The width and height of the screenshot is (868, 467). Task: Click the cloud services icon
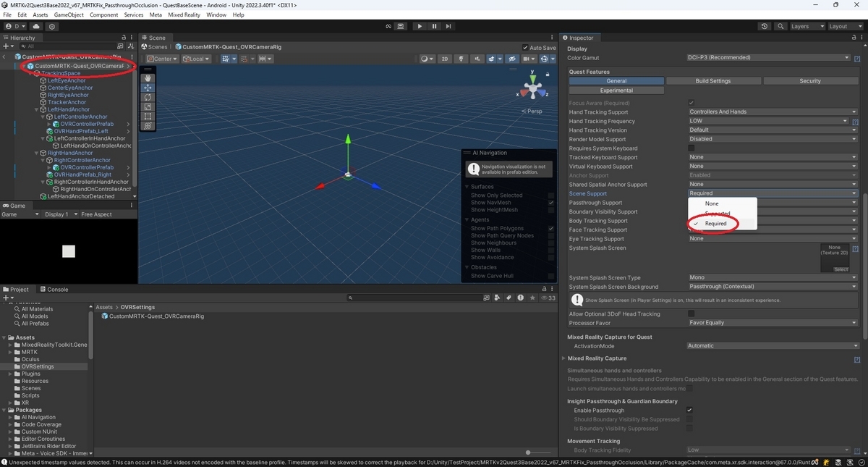(x=36, y=26)
